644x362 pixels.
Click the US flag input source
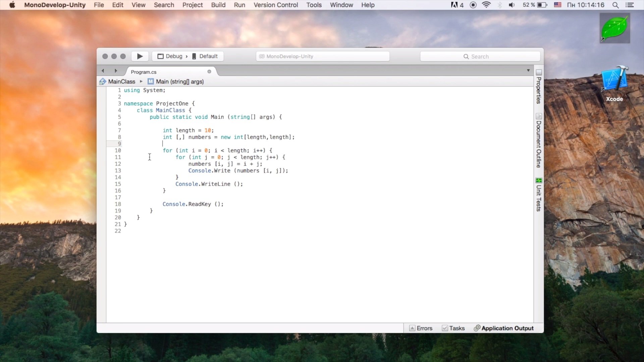(x=557, y=5)
